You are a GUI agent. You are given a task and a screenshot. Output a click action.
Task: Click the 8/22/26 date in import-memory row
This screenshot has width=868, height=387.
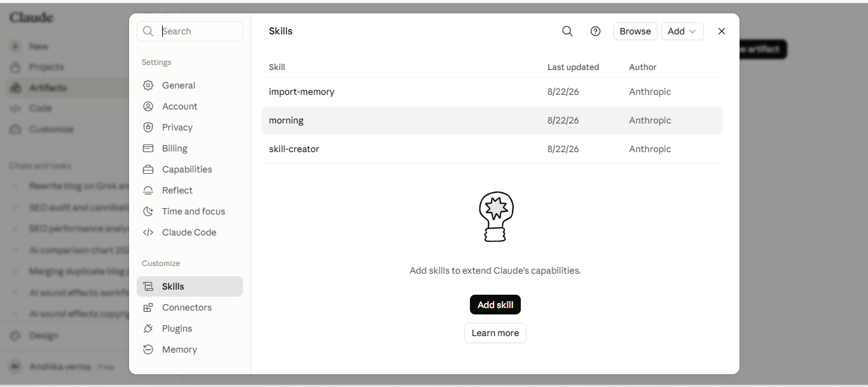[x=563, y=92]
